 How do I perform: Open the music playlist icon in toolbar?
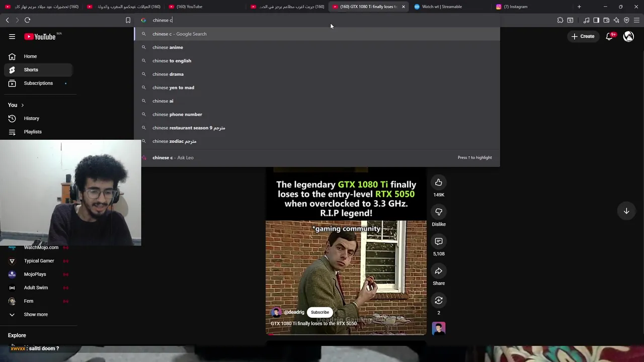(x=586, y=20)
